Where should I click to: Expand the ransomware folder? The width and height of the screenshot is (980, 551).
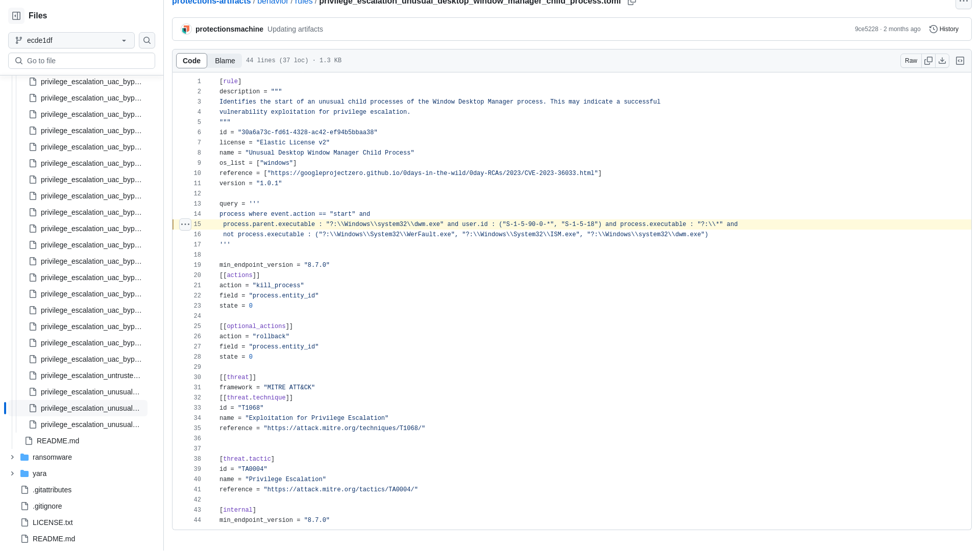[11, 457]
